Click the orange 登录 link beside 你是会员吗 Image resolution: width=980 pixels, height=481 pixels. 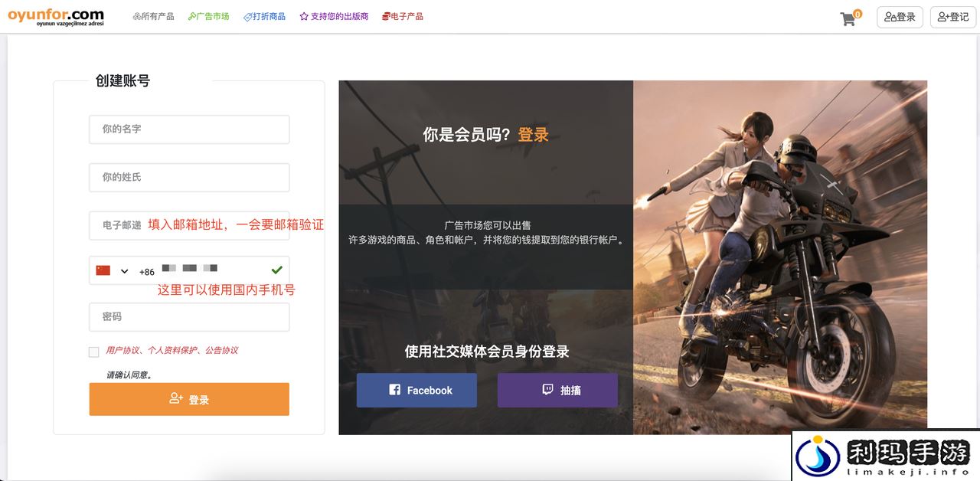pyautogui.click(x=534, y=135)
